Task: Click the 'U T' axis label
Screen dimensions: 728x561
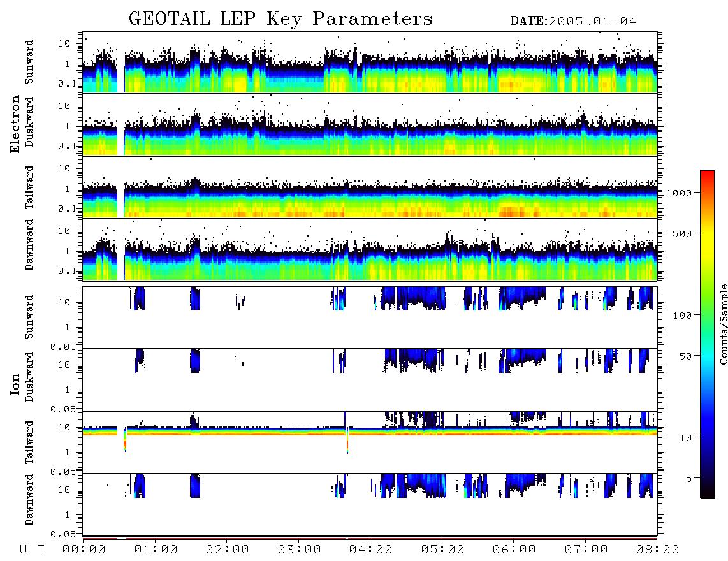Action: [32, 550]
